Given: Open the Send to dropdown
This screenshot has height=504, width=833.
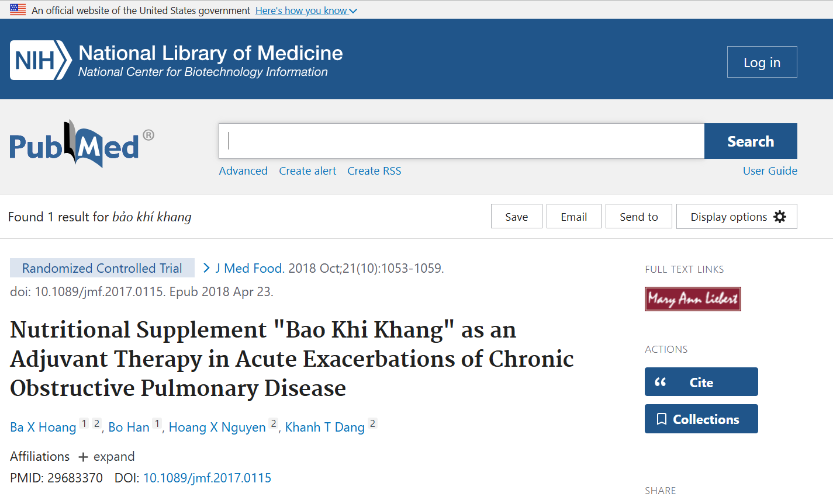Looking at the screenshot, I should click(638, 216).
